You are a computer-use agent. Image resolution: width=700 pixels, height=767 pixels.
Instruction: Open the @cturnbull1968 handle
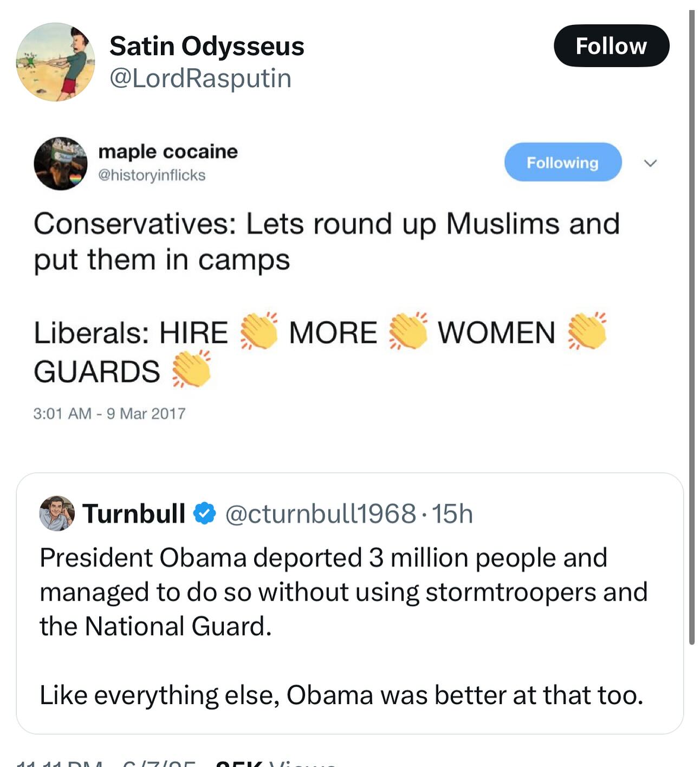pos(320,513)
